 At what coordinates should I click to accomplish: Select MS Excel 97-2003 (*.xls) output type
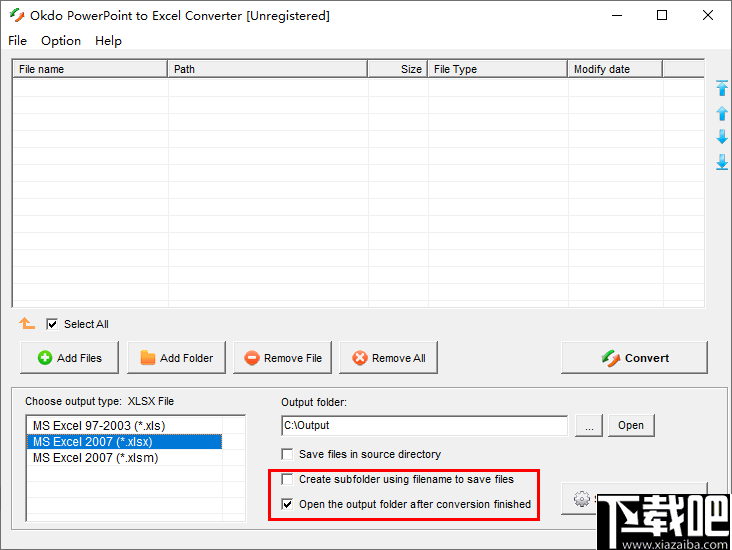click(124, 426)
